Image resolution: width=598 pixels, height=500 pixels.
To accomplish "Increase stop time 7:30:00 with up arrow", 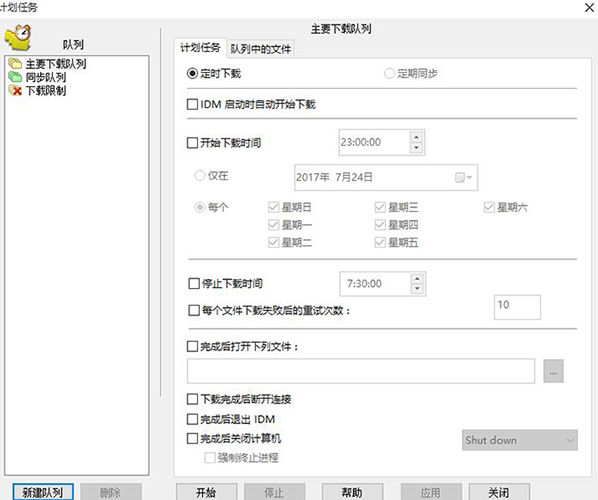I will (x=417, y=279).
